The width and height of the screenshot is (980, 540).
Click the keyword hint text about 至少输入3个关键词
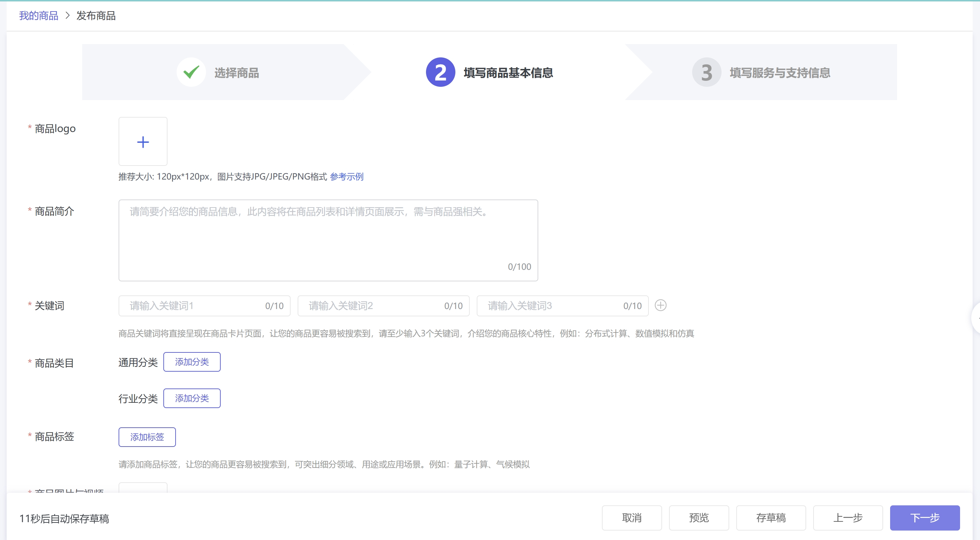tap(406, 334)
